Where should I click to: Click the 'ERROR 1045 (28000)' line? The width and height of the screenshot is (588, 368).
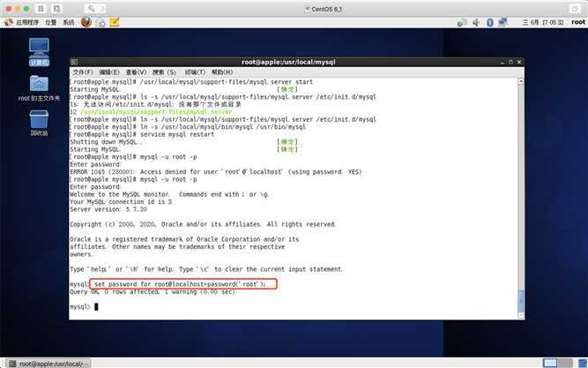coord(216,171)
